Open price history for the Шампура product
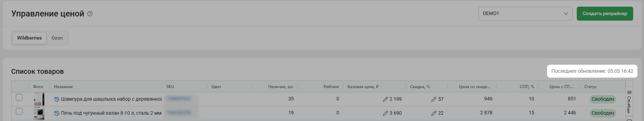644x121 pixels. pyautogui.click(x=57, y=99)
